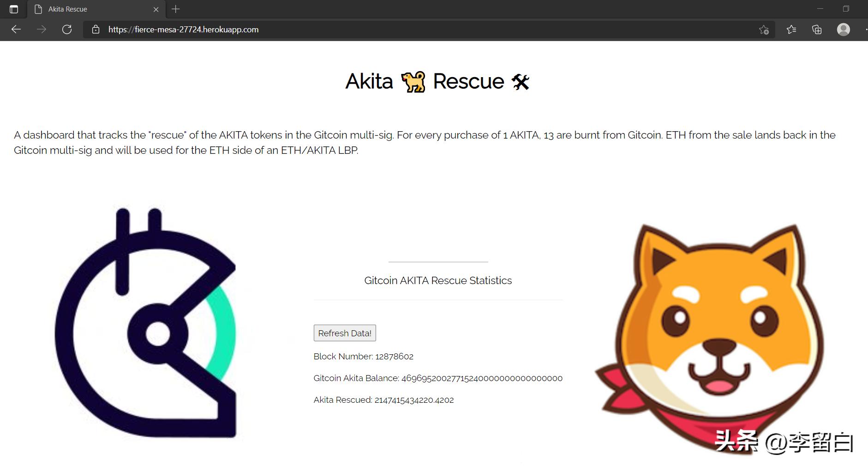Screen dimensions: 868x467
Task: Go back using the browser back arrow
Action: pos(16,30)
